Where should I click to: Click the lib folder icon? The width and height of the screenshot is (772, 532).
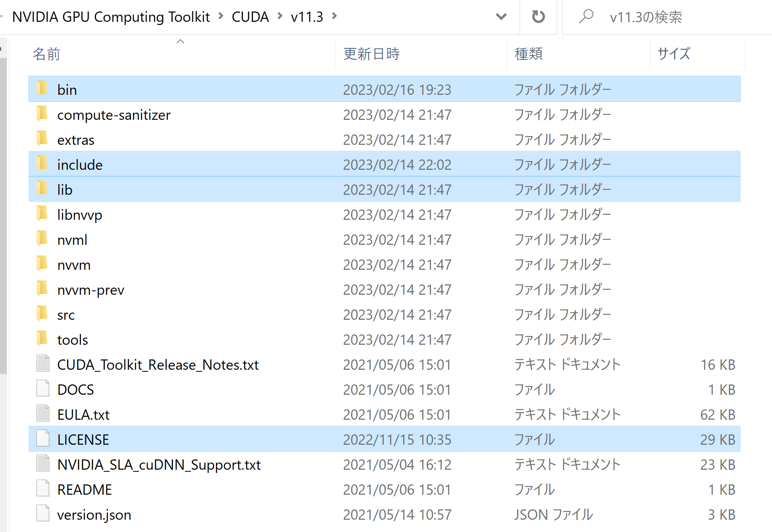42,189
